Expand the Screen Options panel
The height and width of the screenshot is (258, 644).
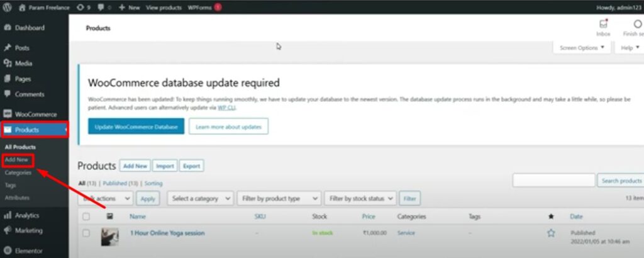(582, 48)
